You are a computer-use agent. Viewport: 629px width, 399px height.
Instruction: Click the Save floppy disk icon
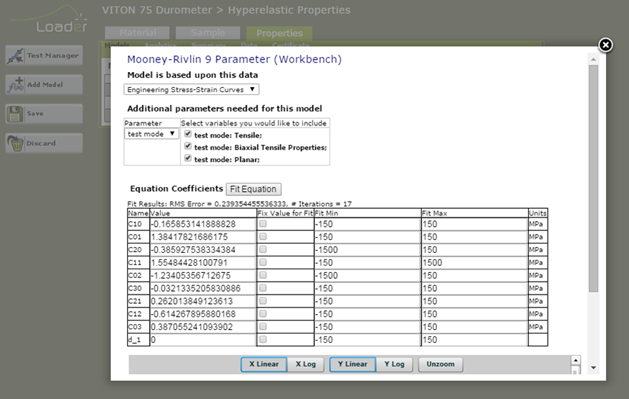15,114
